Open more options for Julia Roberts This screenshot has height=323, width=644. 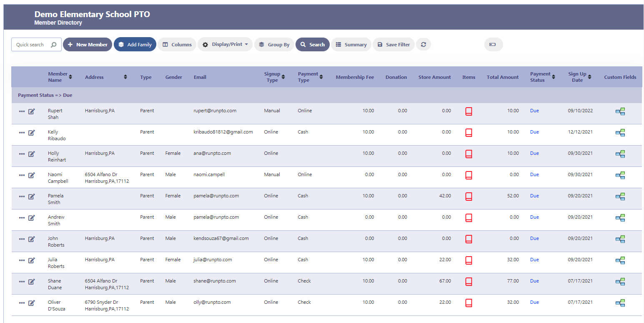22,260
